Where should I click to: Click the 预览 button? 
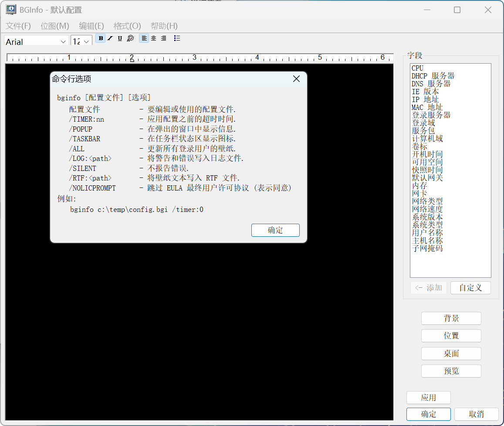click(451, 371)
